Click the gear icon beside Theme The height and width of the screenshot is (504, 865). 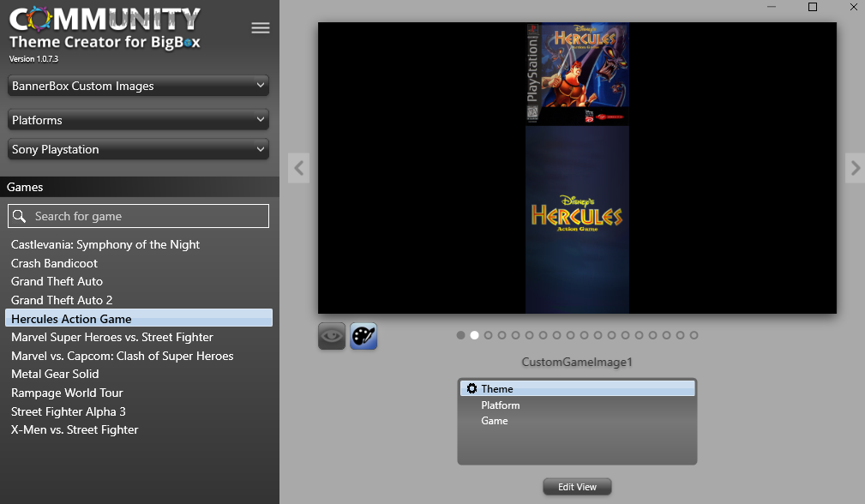click(472, 389)
